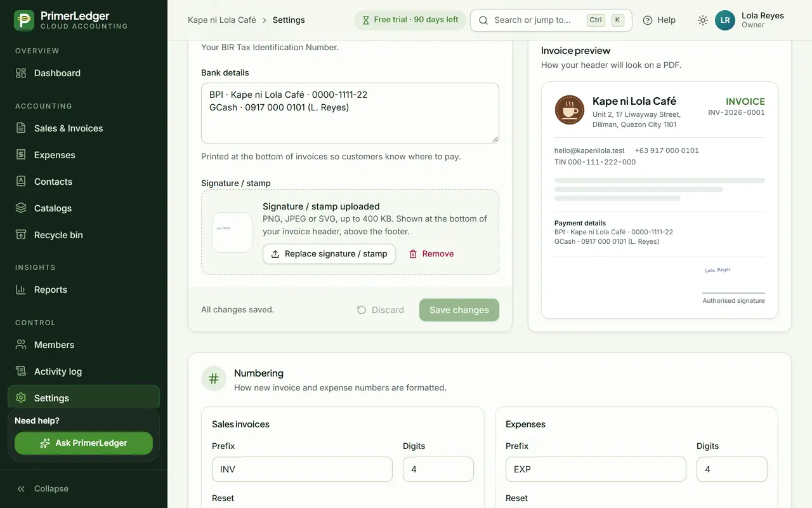
Task: Click the Discard undo arrow icon
Action: 362,310
